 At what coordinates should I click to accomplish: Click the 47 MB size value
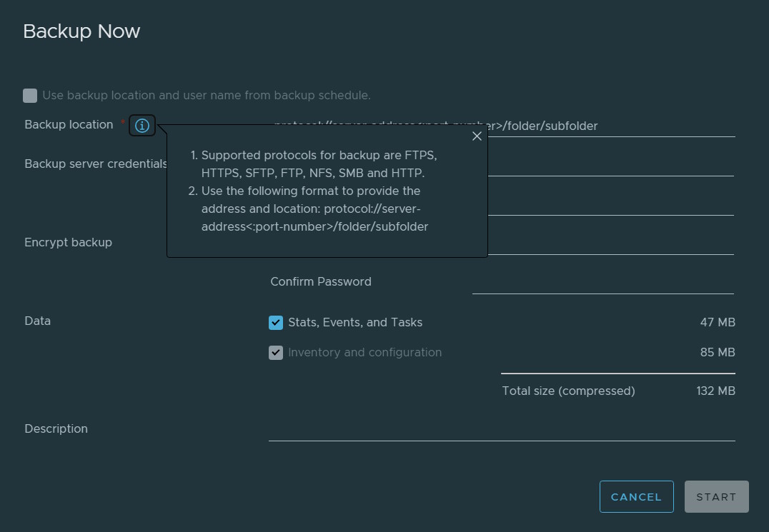(x=718, y=323)
